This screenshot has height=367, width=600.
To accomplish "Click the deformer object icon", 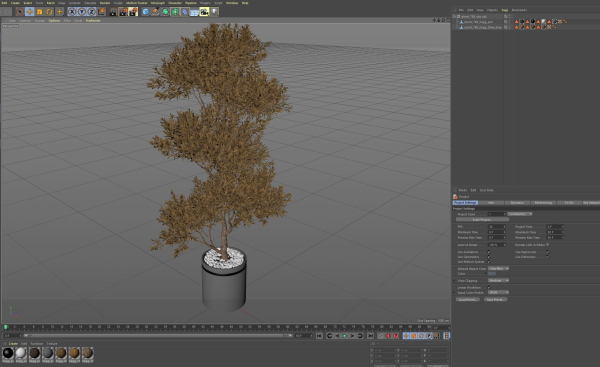I will 185,12.
